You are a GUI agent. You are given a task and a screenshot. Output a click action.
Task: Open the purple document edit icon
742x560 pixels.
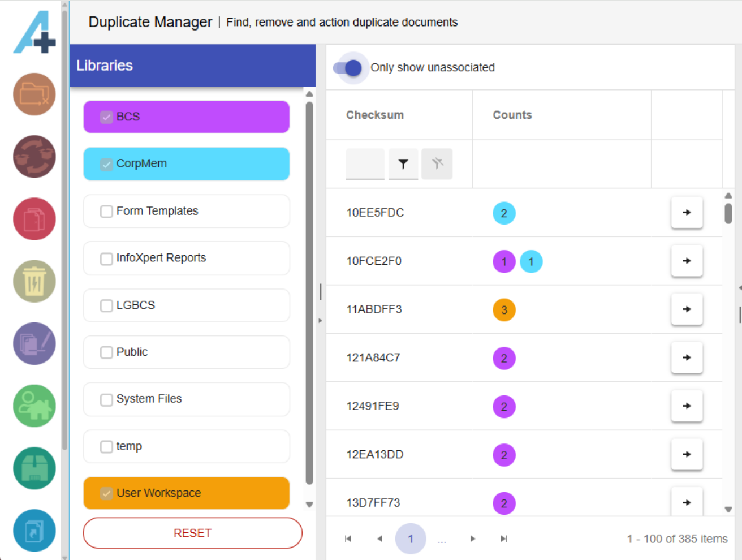[x=34, y=343]
